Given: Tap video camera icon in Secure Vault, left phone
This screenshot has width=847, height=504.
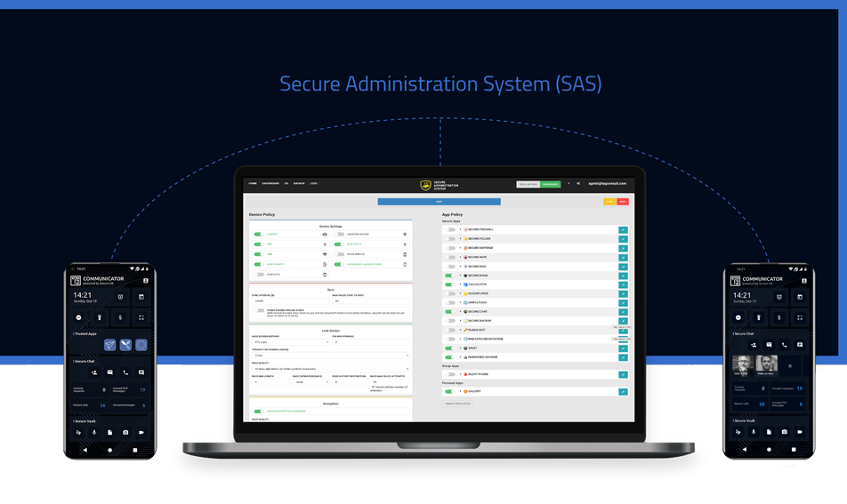Looking at the screenshot, I should [x=141, y=432].
